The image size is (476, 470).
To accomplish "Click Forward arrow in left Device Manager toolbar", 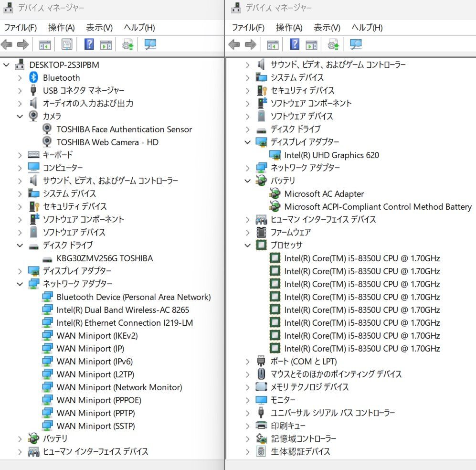I will (23, 44).
